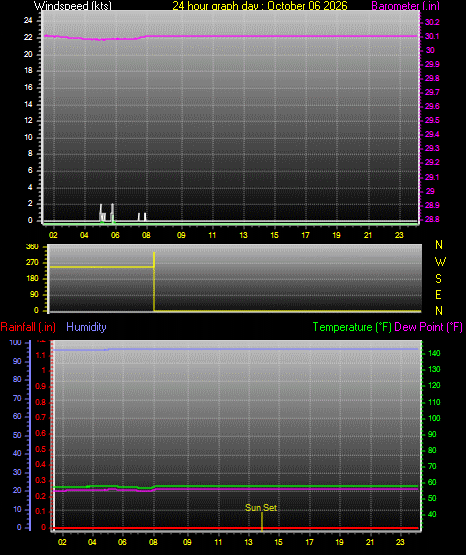
Task: Click the Barometer (.in) axis title
Action: tap(405, 5)
